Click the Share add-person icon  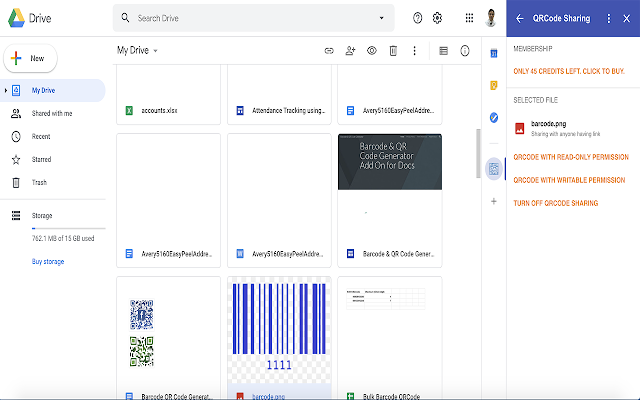coord(350,51)
